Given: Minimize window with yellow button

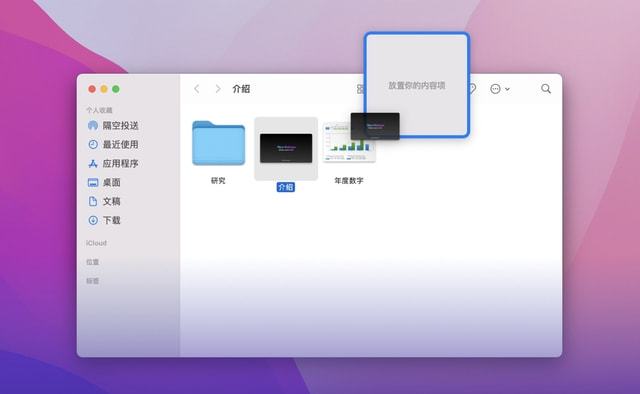Looking at the screenshot, I should [104, 89].
